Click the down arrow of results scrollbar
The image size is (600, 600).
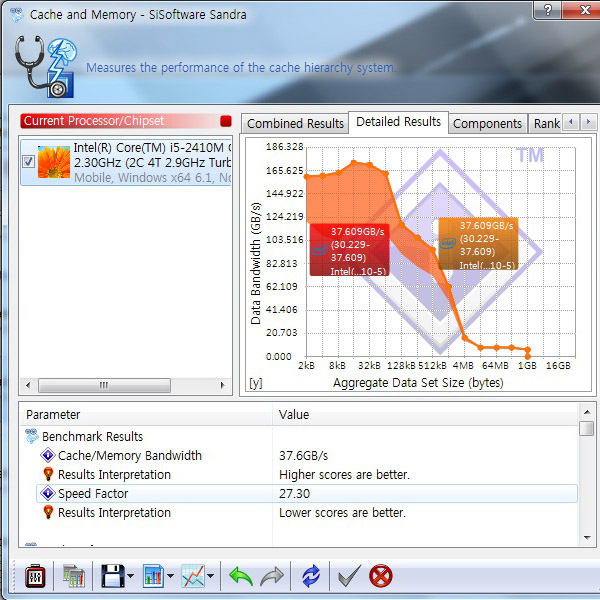[587, 538]
